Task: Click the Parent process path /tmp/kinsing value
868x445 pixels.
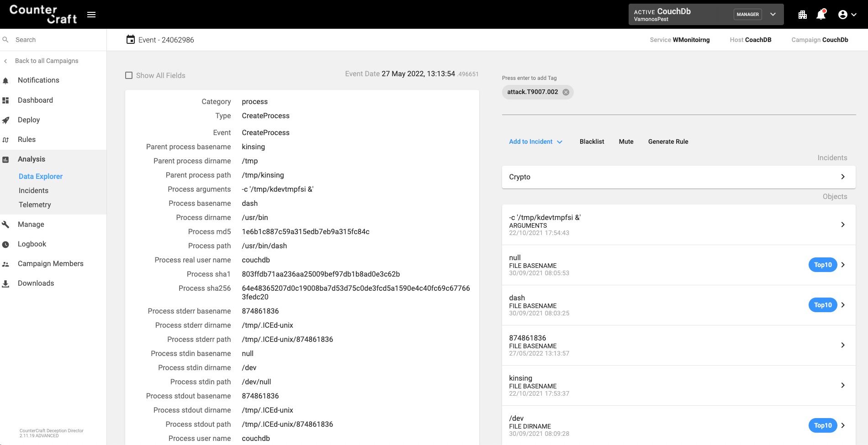Action: [x=263, y=175]
